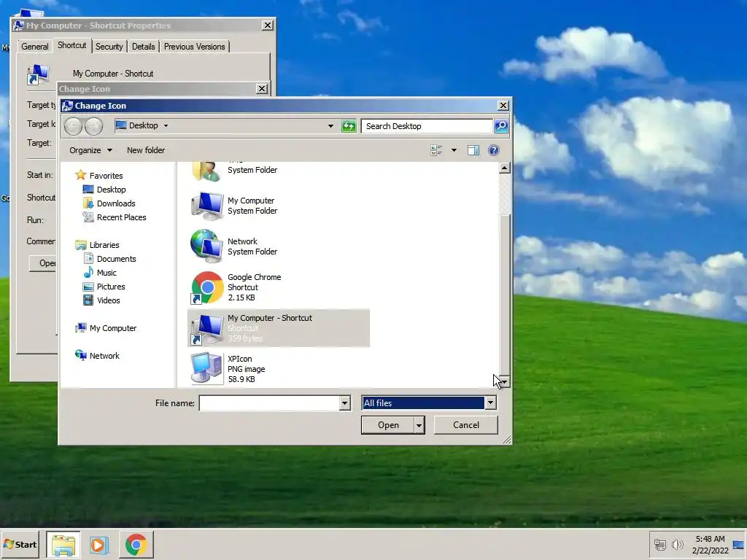Viewport: 747px width, 560px height.
Task: Select the XPIcon file name text
Action: tap(239, 359)
